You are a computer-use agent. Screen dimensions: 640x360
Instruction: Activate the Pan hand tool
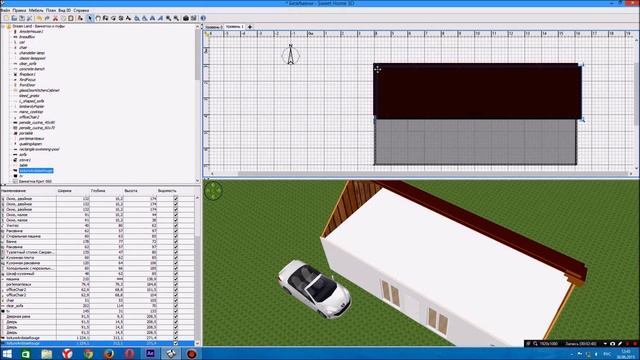pyautogui.click(x=98, y=18)
